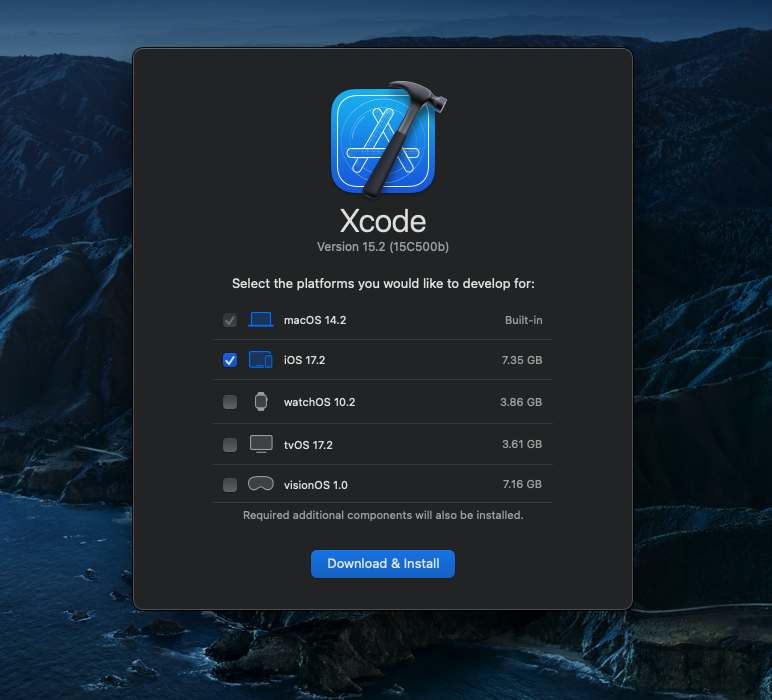Click the Version 15.2 (15C500b) text
This screenshot has width=772, height=700.
coord(383,247)
